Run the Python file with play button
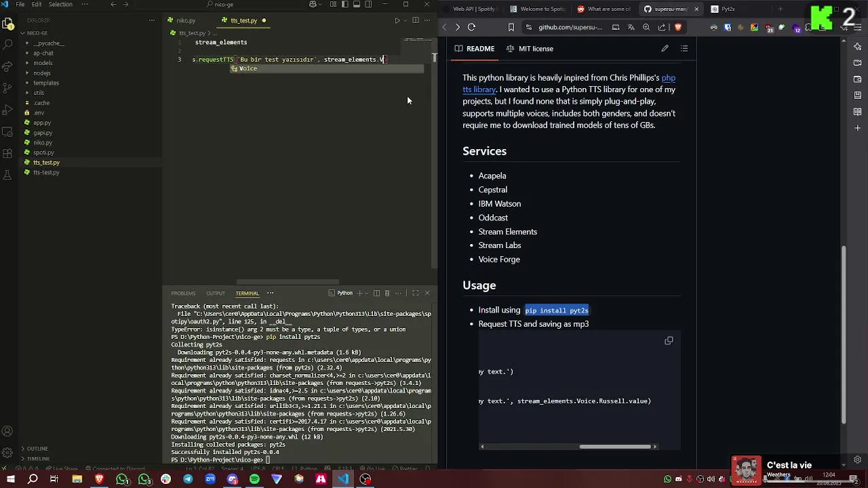The image size is (868, 488). click(397, 20)
